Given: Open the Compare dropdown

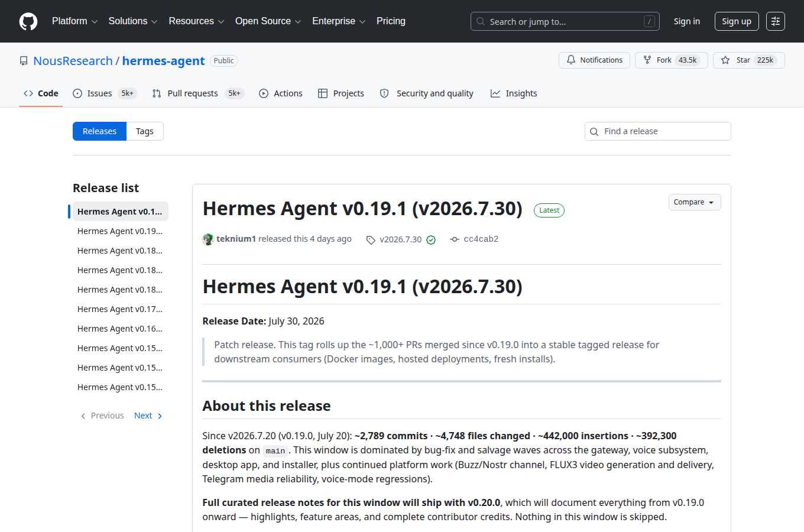Looking at the screenshot, I should pyautogui.click(x=695, y=202).
